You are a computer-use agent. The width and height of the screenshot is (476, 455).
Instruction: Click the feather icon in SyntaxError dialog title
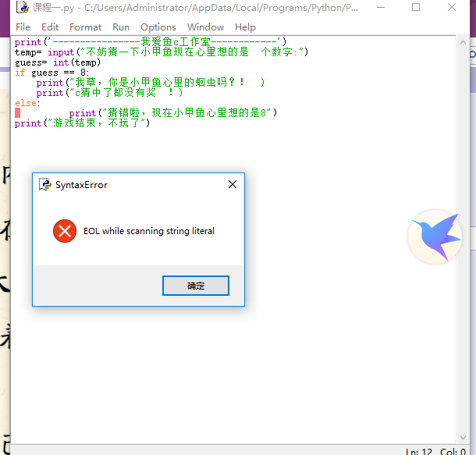[x=46, y=185]
